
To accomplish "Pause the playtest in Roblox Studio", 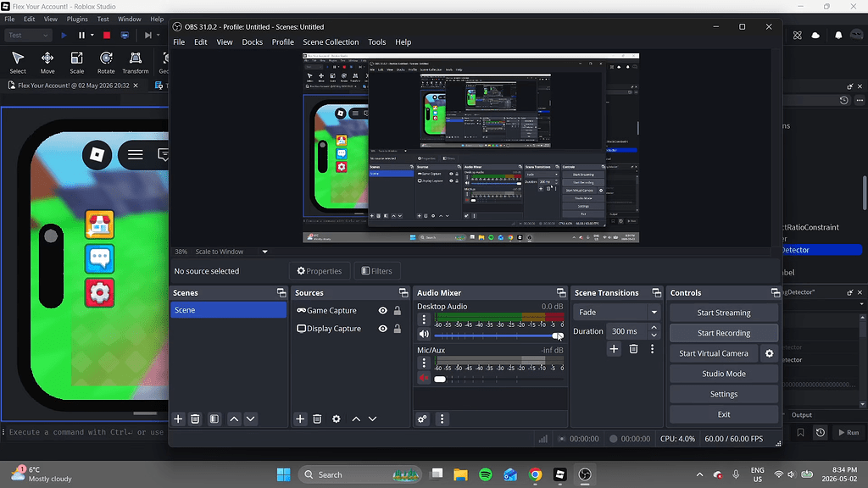I will (81, 35).
